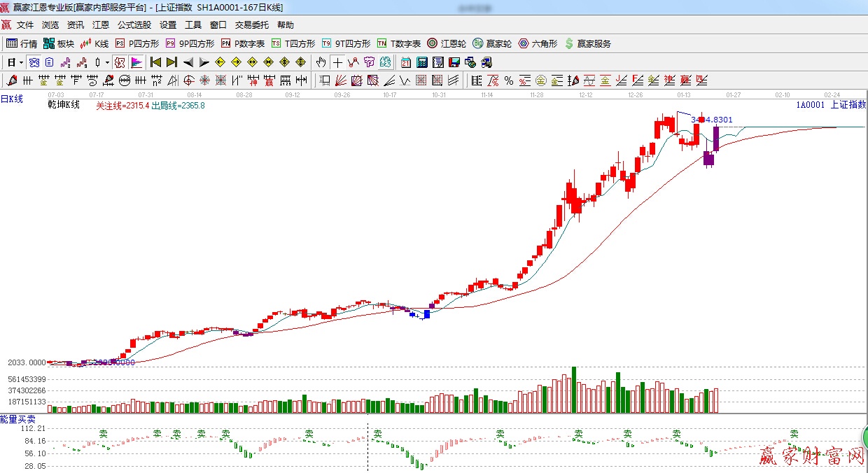
Task: Open the 公式选股 menu
Action: (134, 24)
